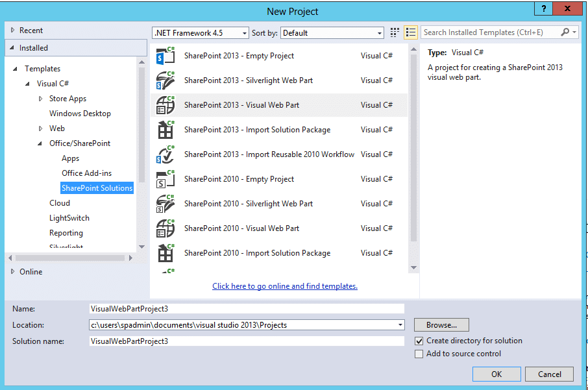Click the SharePoint 2010 Silverlight Web Part icon

165,204
